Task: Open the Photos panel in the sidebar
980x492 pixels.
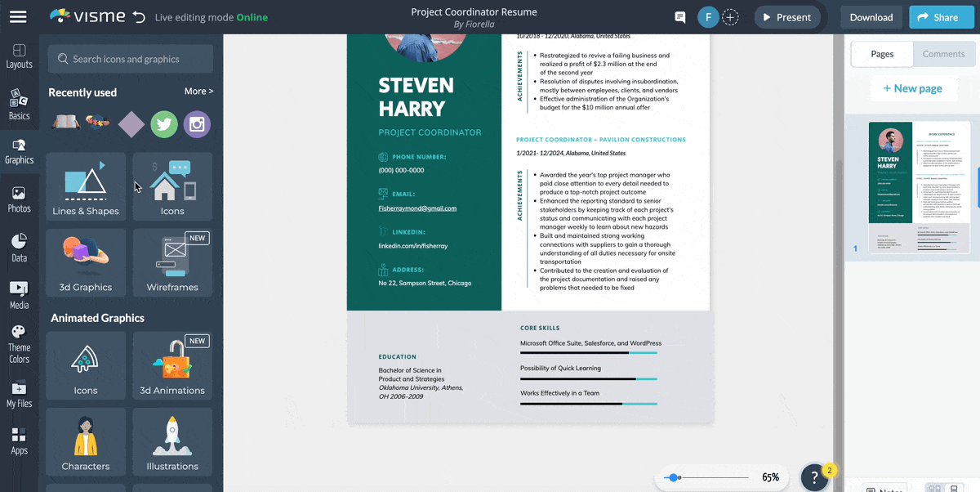Action: tap(20, 196)
